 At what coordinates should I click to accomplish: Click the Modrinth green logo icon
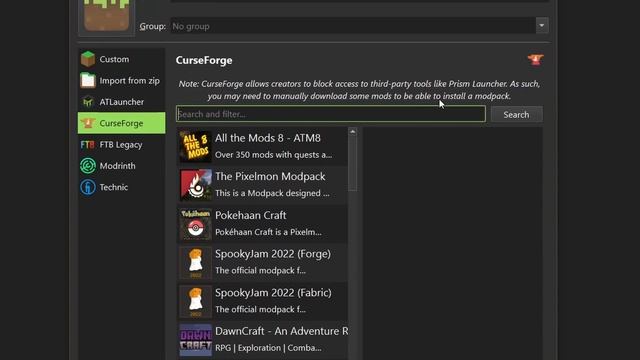tap(88, 166)
